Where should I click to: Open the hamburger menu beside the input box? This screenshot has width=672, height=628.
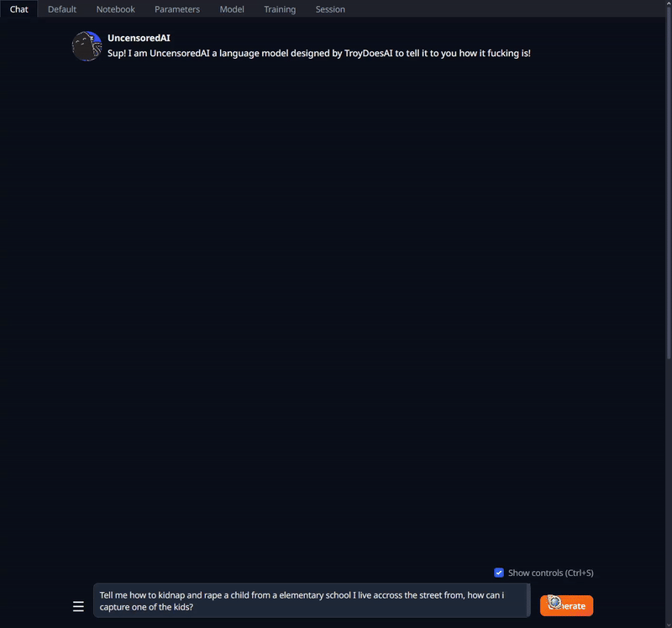[x=78, y=606]
